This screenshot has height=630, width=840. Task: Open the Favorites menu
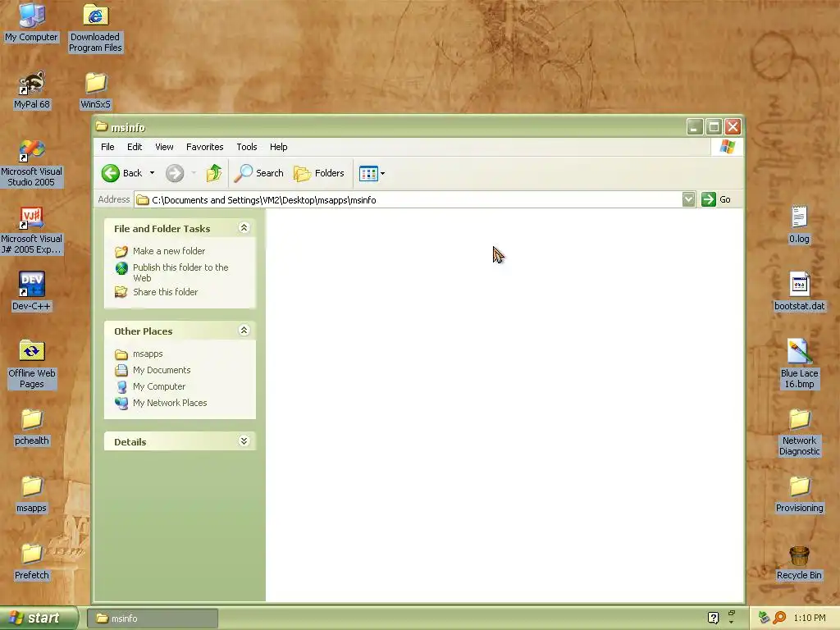[204, 147]
